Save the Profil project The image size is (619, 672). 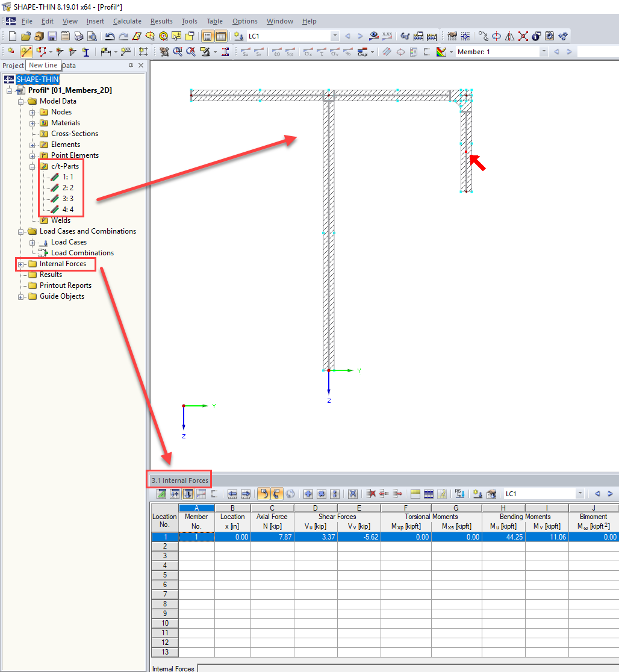pos(52,36)
